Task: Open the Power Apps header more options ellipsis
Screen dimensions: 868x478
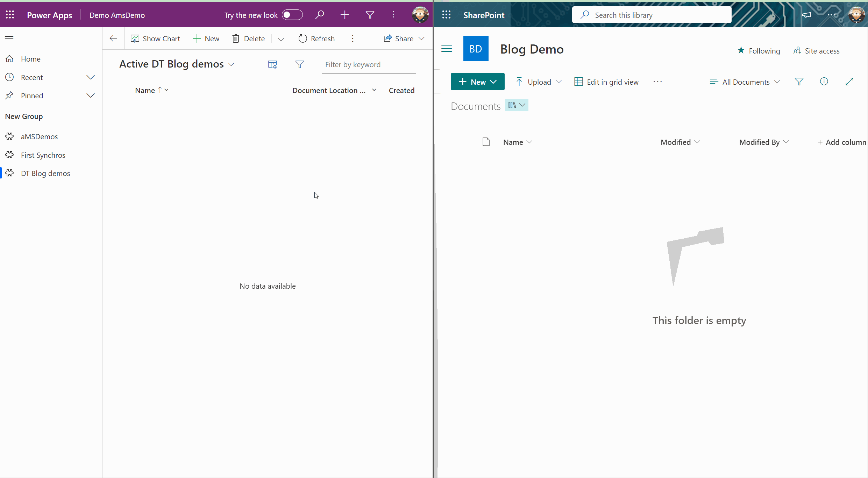Action: pyautogui.click(x=394, y=15)
